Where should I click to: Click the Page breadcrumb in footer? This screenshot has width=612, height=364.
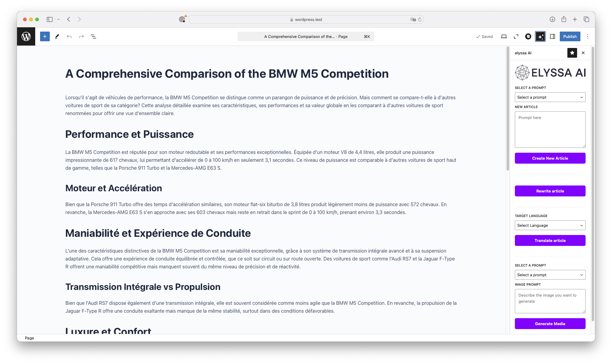(29, 338)
